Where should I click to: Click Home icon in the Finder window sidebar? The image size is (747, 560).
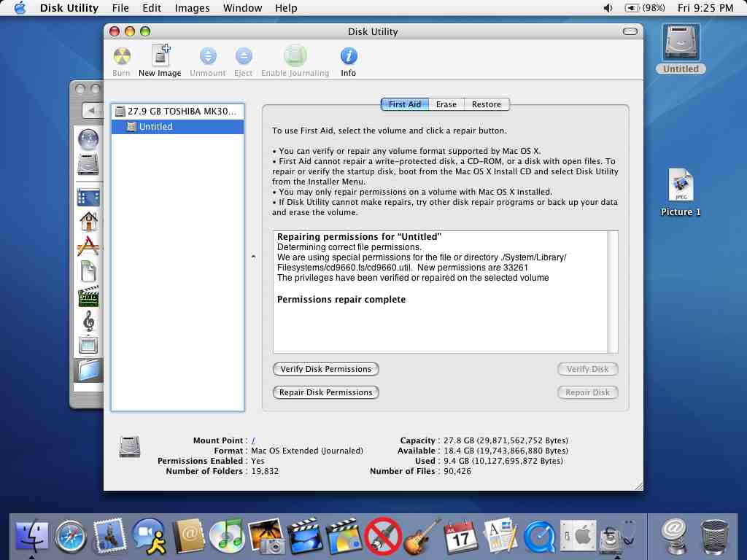point(88,222)
